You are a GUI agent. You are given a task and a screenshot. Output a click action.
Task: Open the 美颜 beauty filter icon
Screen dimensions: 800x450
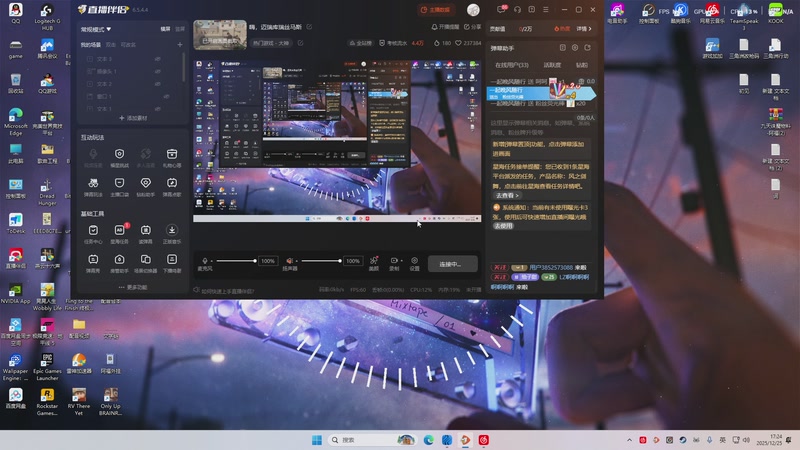[x=373, y=261]
